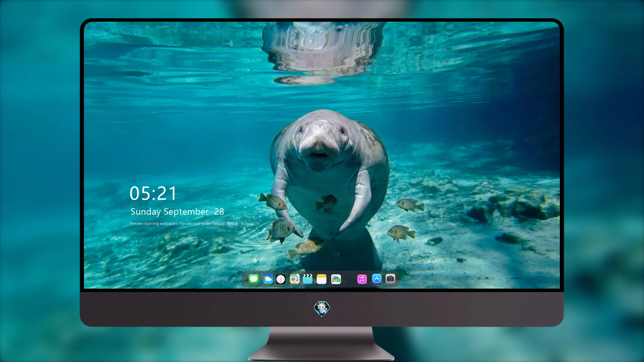Launch the Maps app from dock
This screenshot has height=362, width=644.
[294, 279]
